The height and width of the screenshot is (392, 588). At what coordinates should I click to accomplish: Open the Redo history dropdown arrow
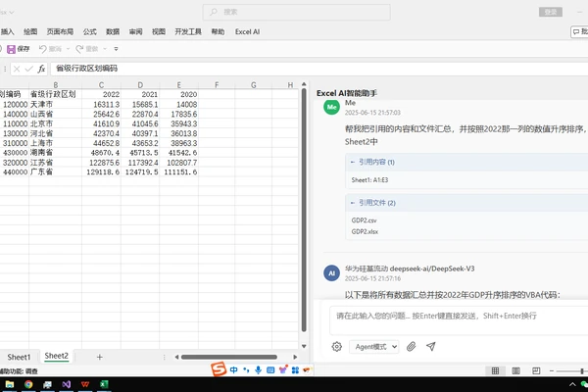point(105,49)
